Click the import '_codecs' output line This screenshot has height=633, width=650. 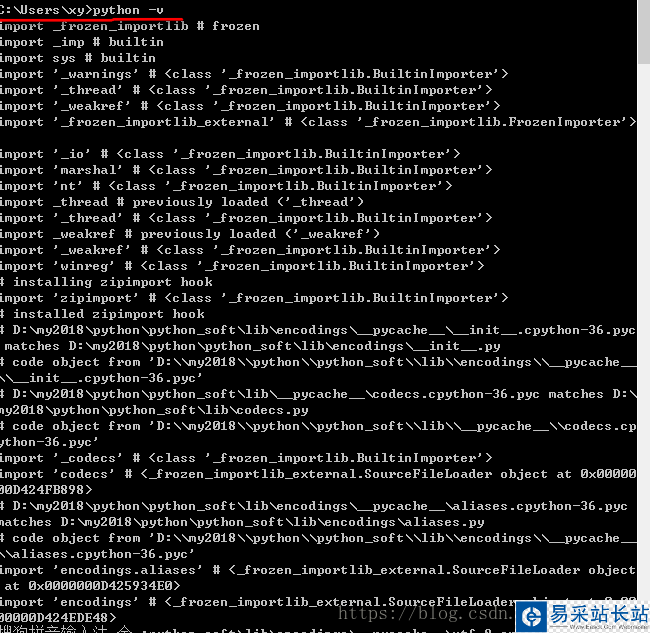point(246,458)
